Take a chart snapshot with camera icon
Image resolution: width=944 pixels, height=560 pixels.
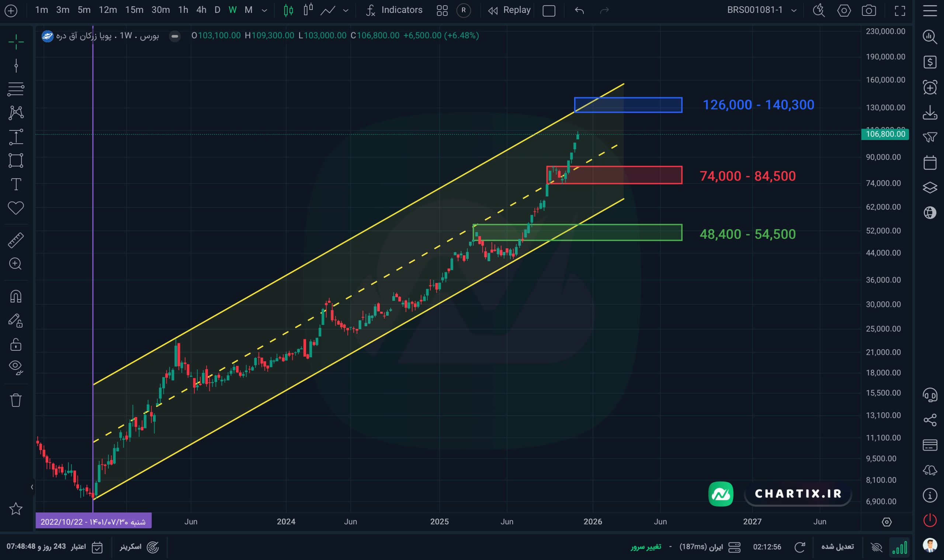coord(868,10)
